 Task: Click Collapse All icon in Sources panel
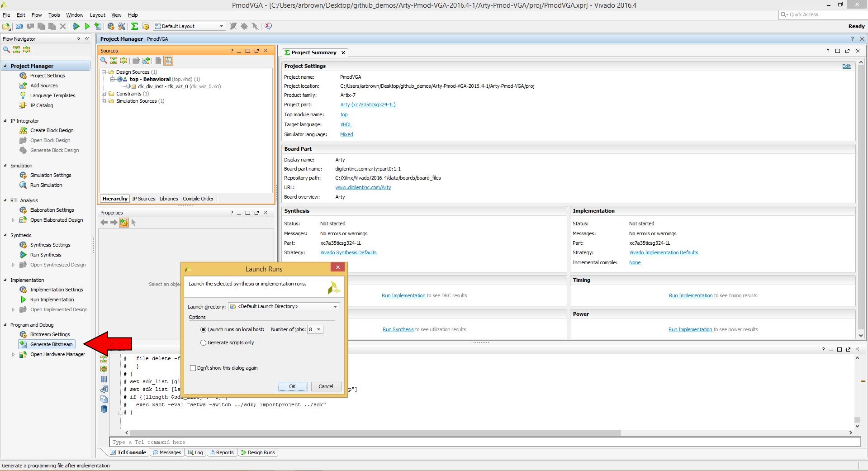click(x=114, y=60)
